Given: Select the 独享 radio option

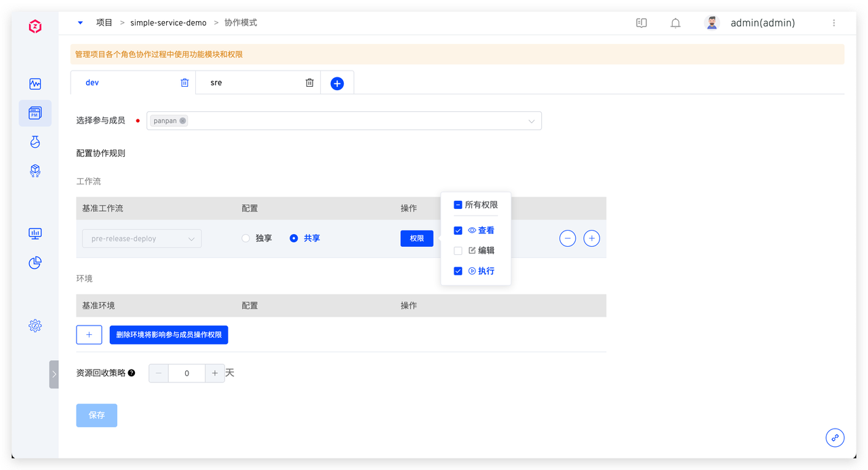Looking at the screenshot, I should [x=246, y=239].
